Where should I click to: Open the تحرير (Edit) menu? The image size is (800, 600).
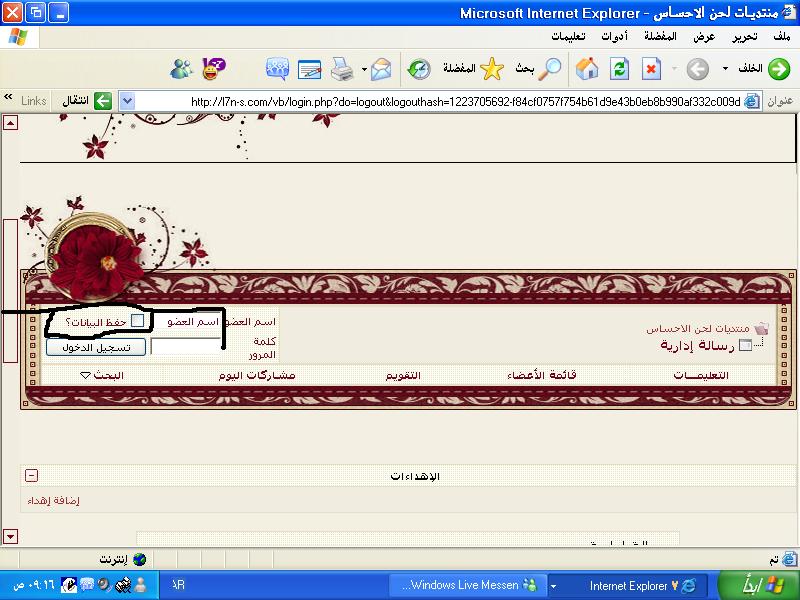tap(744, 37)
